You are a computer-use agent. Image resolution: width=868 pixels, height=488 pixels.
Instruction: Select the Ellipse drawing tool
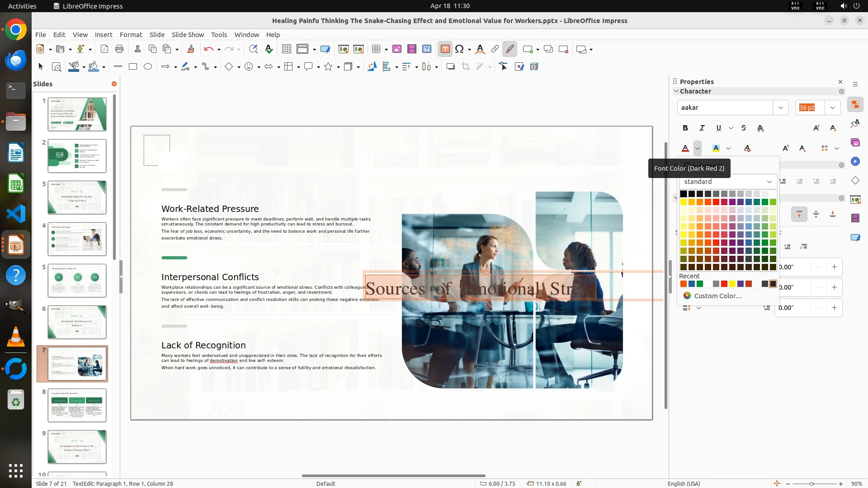(x=147, y=67)
